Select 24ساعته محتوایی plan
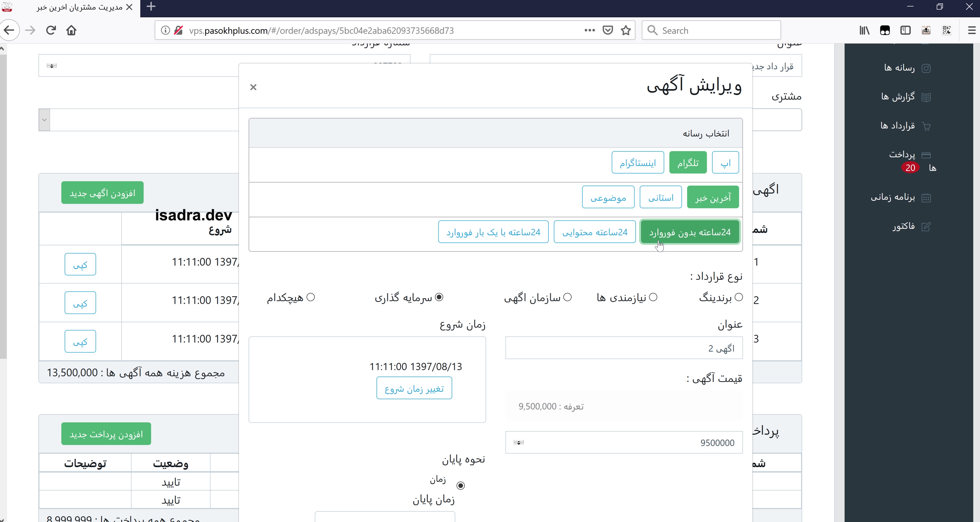Viewport: 980px width, 522px height. point(595,232)
